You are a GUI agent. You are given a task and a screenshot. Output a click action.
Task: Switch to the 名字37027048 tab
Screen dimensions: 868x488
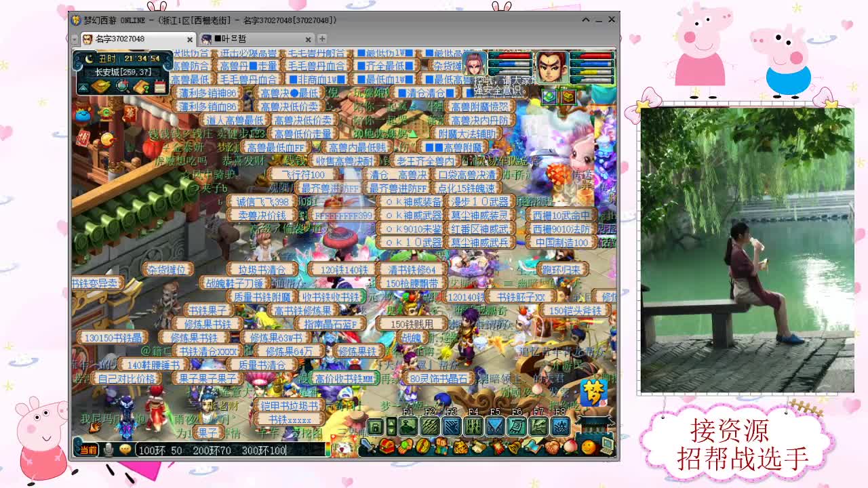(x=138, y=39)
